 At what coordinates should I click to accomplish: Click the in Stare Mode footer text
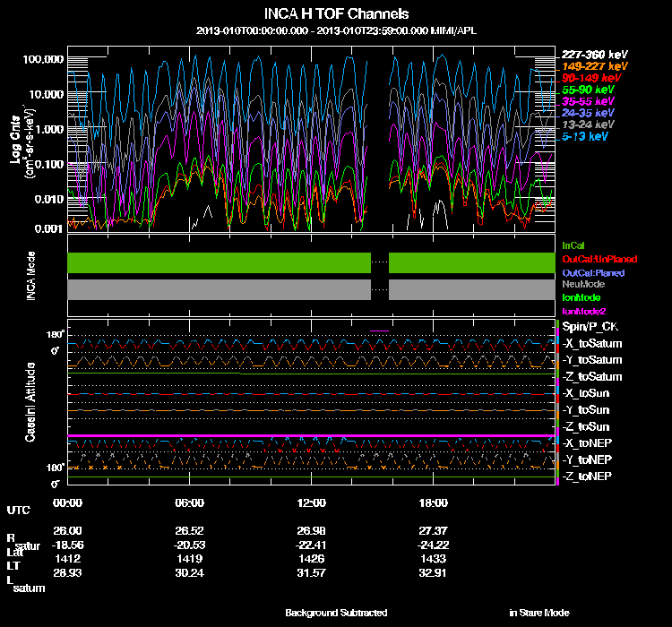(x=538, y=613)
